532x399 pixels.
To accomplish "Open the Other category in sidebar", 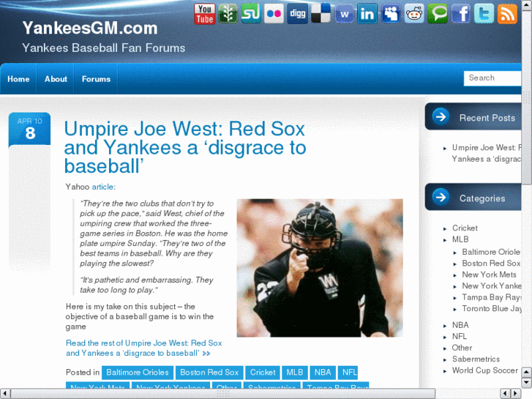I will [462, 348].
